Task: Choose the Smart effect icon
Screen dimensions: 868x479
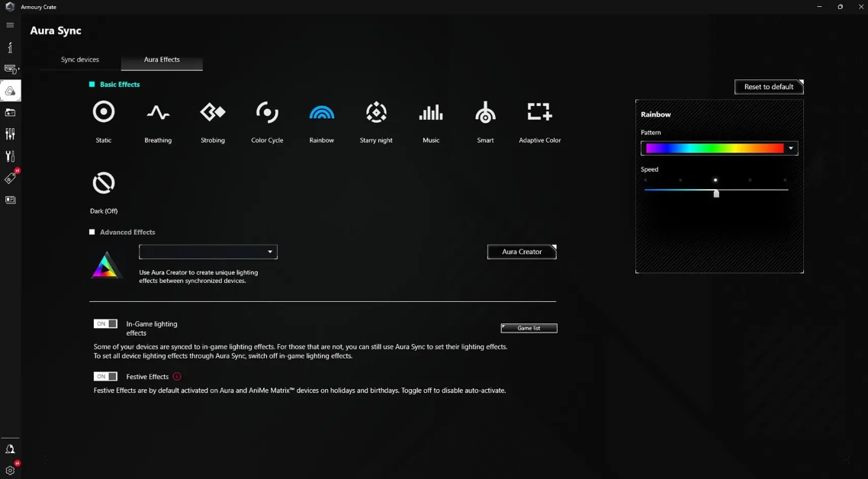Action: point(485,113)
